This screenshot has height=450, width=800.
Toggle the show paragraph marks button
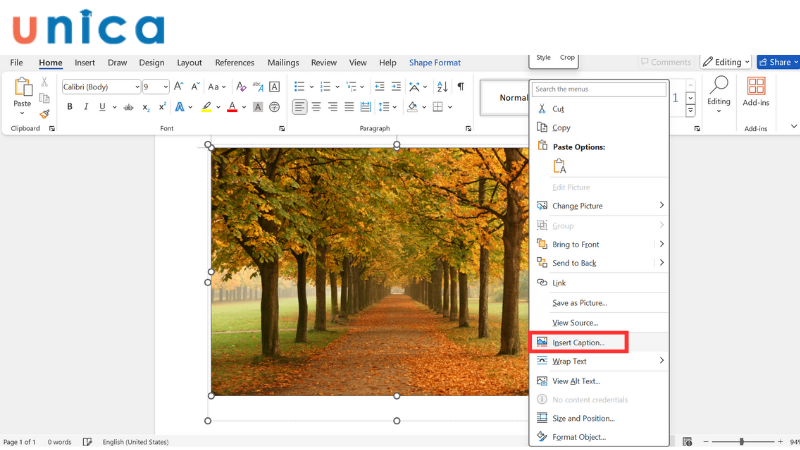[x=461, y=87]
